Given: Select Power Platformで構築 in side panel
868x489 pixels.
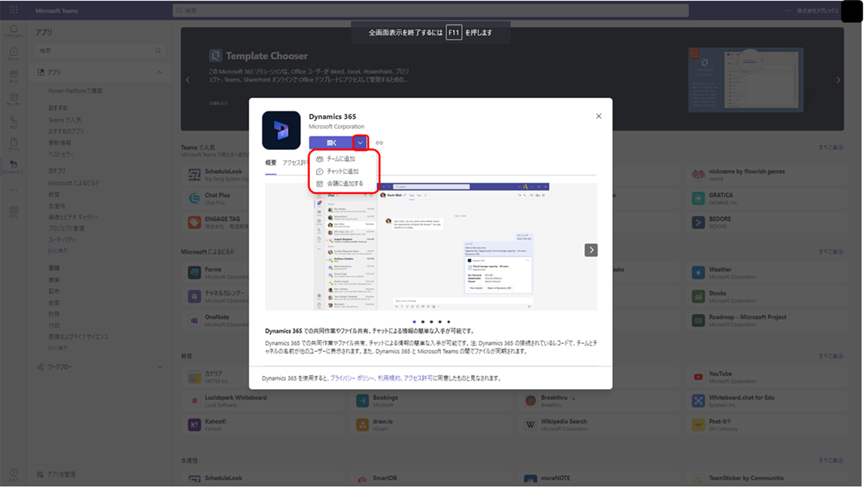Looking at the screenshot, I should click(x=75, y=91).
